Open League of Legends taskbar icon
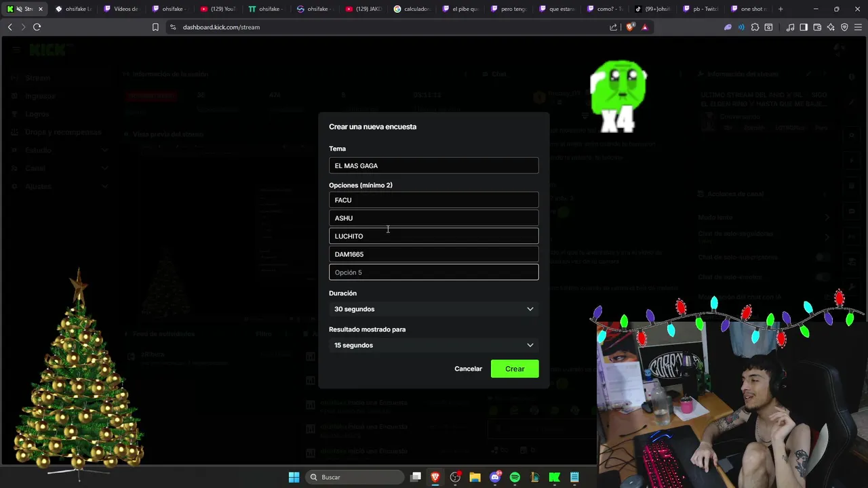868x488 pixels. pos(534,477)
